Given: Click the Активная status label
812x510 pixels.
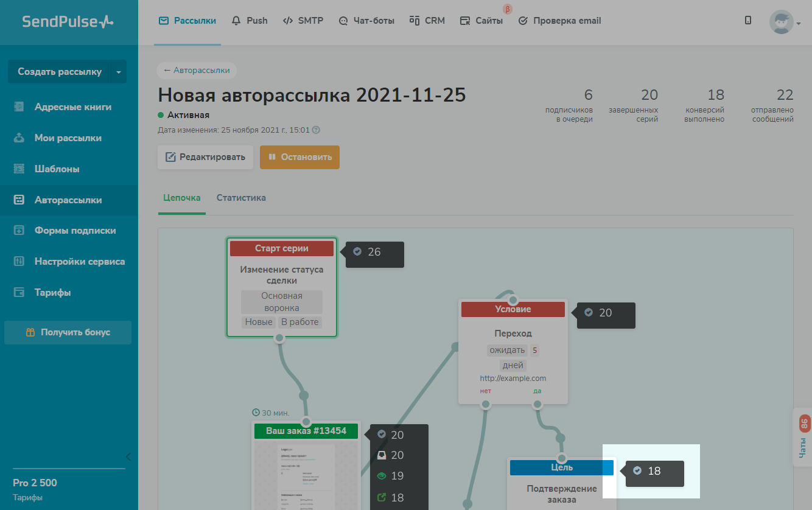Looking at the screenshot, I should (x=188, y=115).
